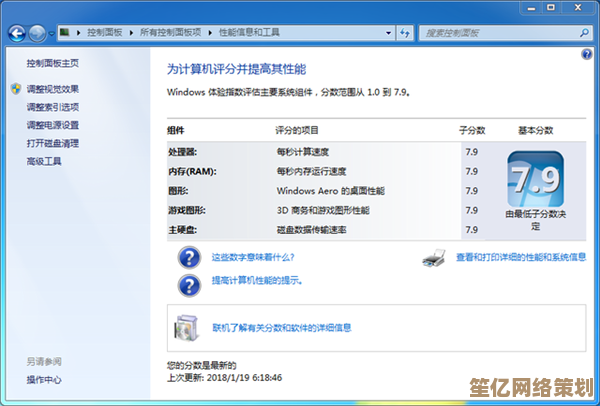The height and width of the screenshot is (406, 600).
Task: Refresh the address bar
Action: pos(404,33)
